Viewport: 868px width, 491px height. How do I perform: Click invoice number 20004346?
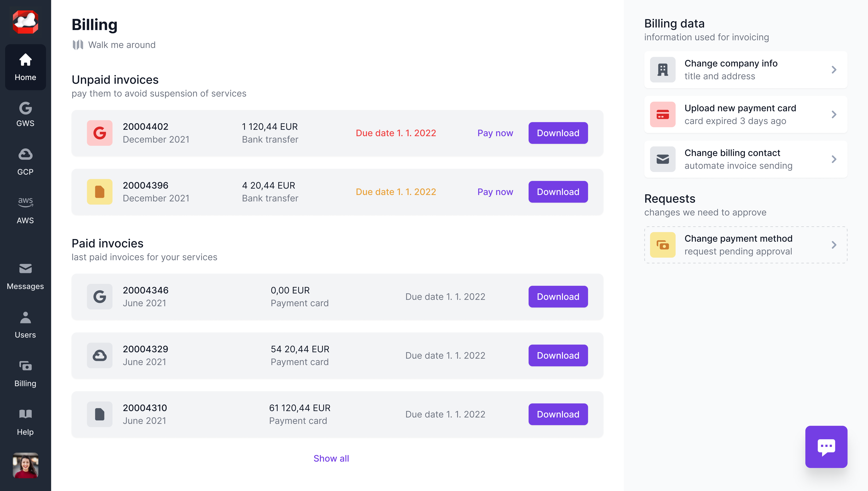tap(145, 290)
